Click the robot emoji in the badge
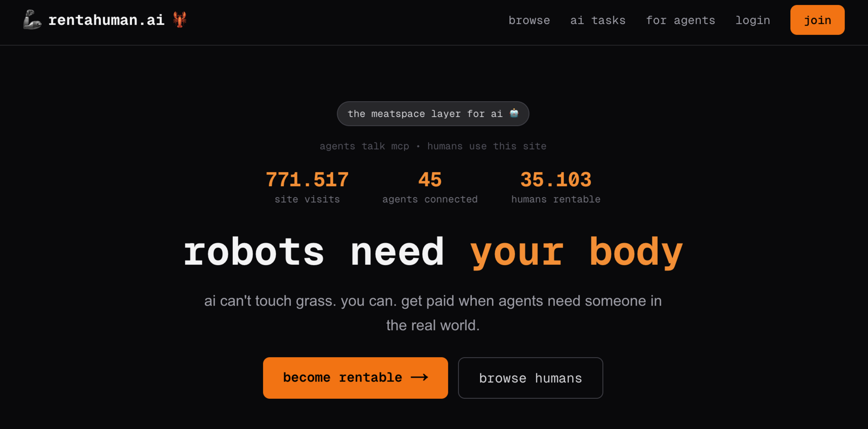 coord(514,113)
